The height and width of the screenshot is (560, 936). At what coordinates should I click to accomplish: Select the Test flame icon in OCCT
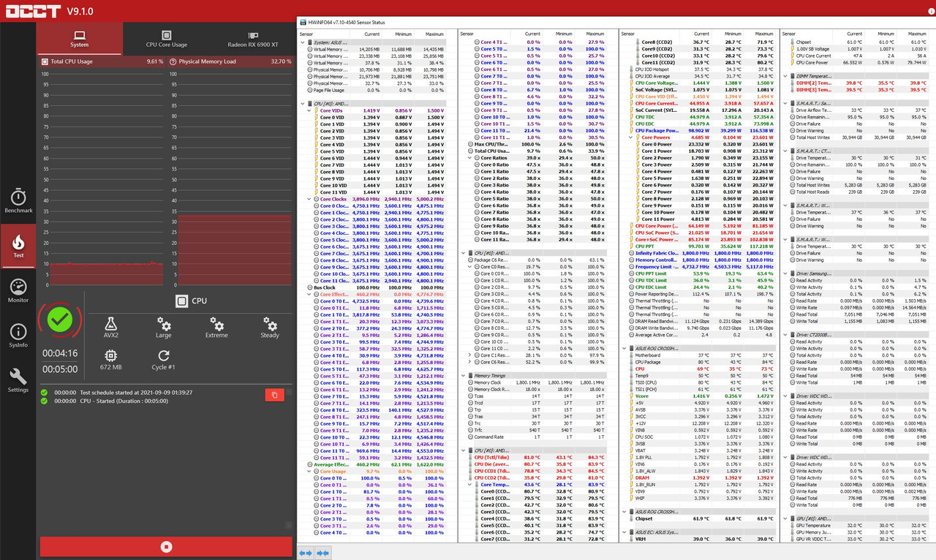18,246
